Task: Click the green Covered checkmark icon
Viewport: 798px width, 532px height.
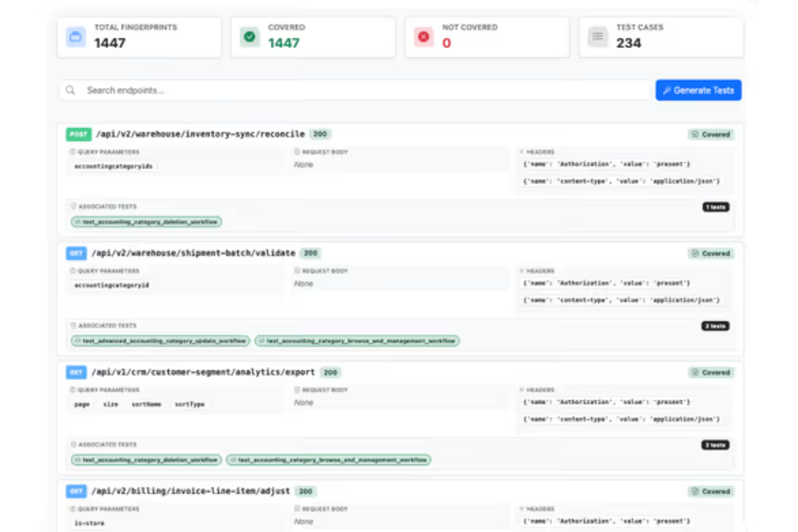Action: [249, 37]
